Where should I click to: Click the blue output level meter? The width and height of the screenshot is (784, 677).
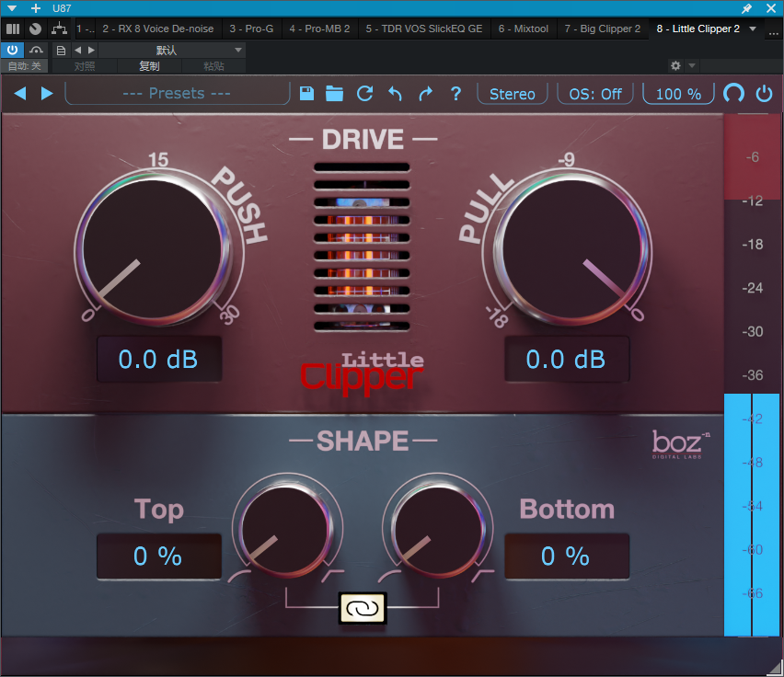[752, 514]
